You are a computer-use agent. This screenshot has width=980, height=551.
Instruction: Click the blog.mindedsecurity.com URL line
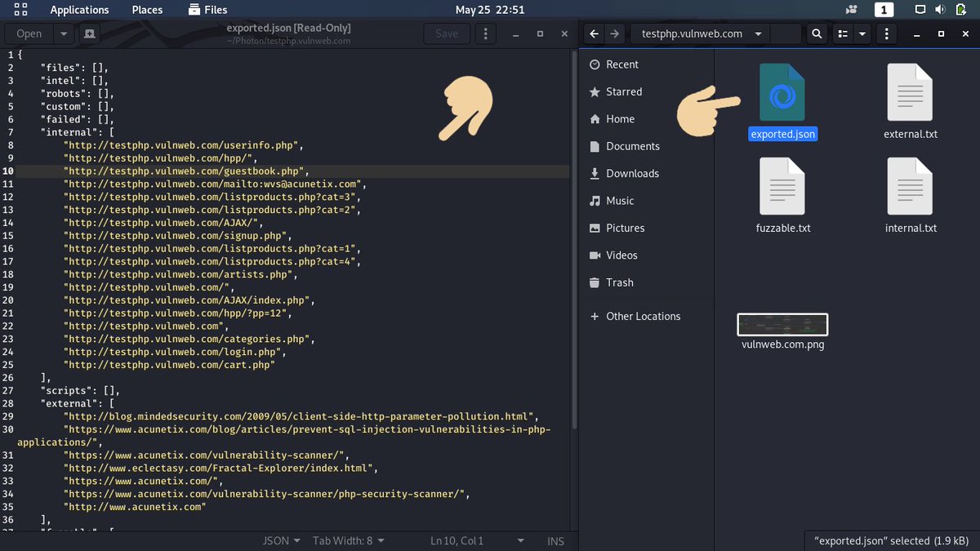tap(301, 416)
